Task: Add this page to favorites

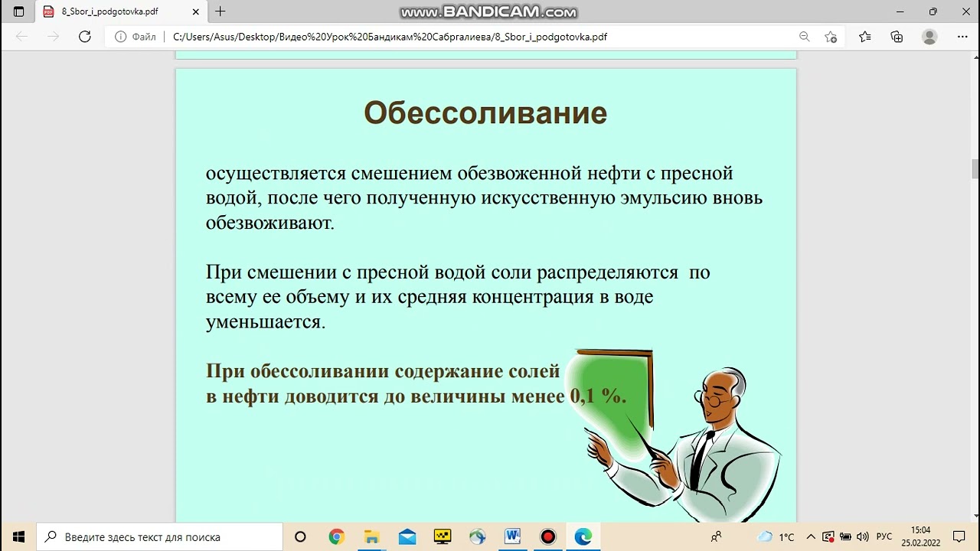Action: 831,37
